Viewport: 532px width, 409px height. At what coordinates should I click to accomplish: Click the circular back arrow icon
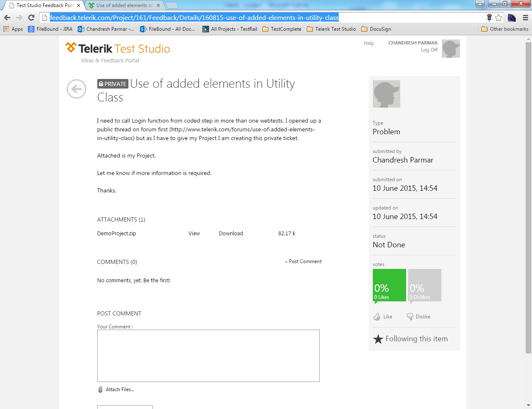coord(76,89)
